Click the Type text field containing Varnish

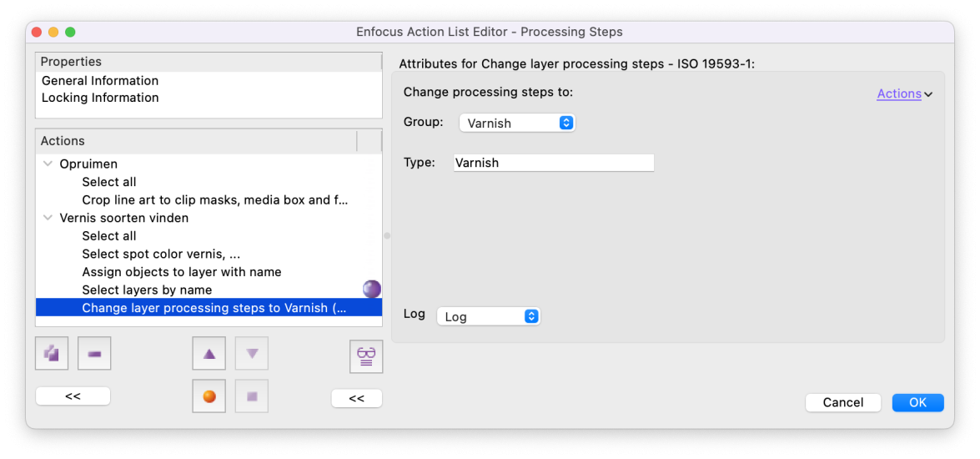click(x=554, y=163)
